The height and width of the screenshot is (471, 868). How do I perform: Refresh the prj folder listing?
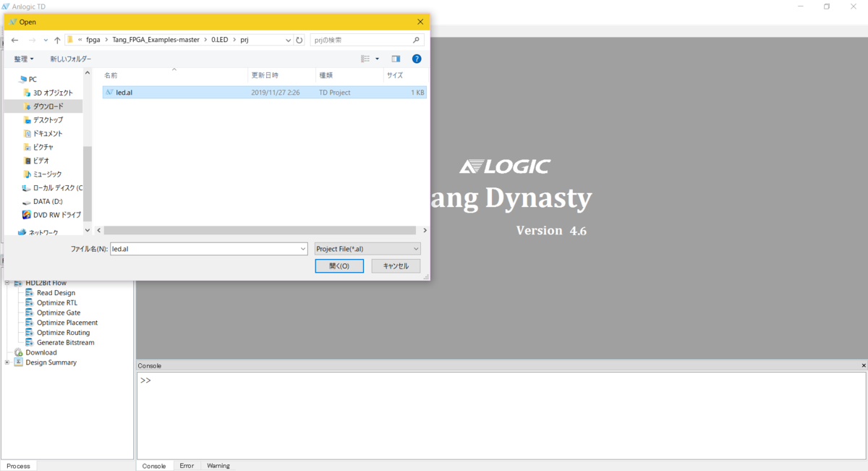point(299,40)
